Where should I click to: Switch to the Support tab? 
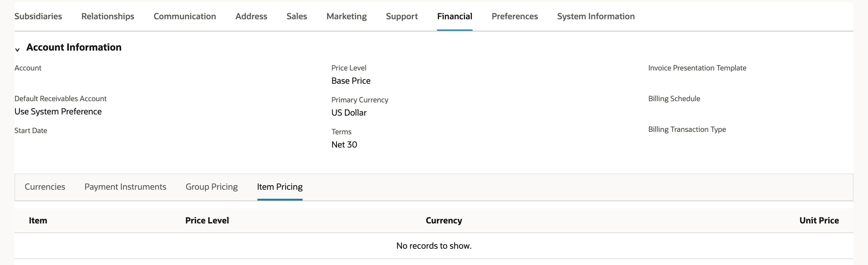(402, 16)
